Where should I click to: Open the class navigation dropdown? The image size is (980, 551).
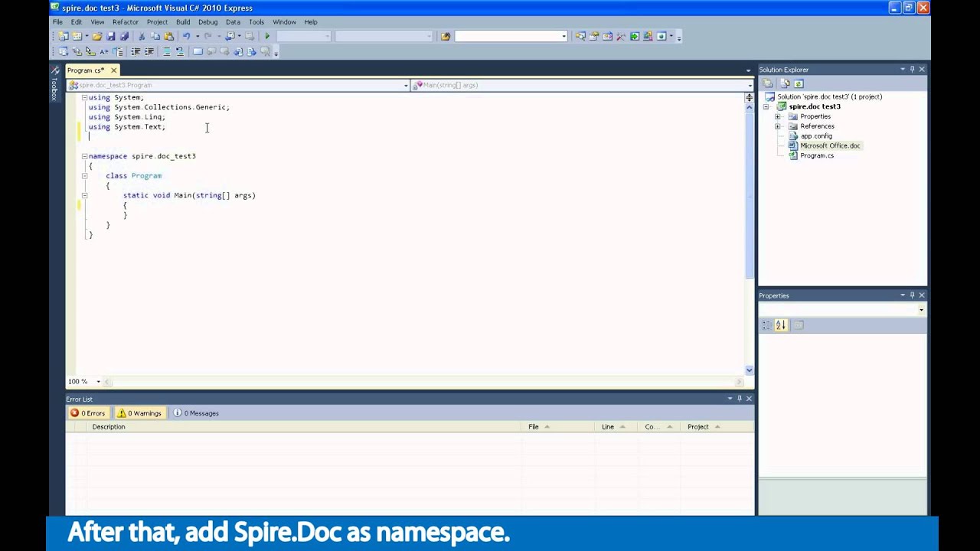(x=406, y=85)
